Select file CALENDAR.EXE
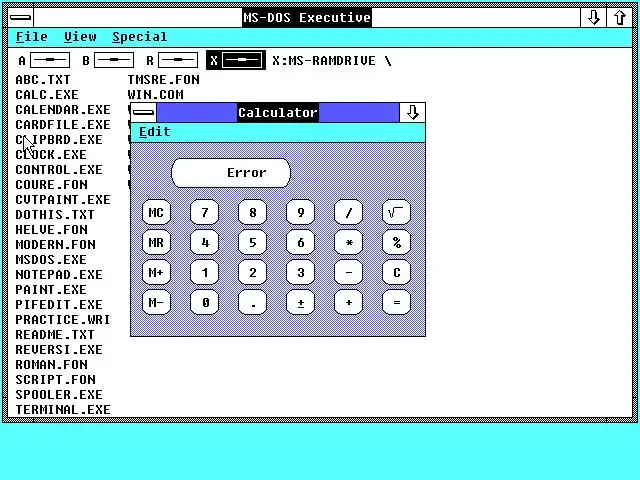This screenshot has width=640, height=480. 63,110
